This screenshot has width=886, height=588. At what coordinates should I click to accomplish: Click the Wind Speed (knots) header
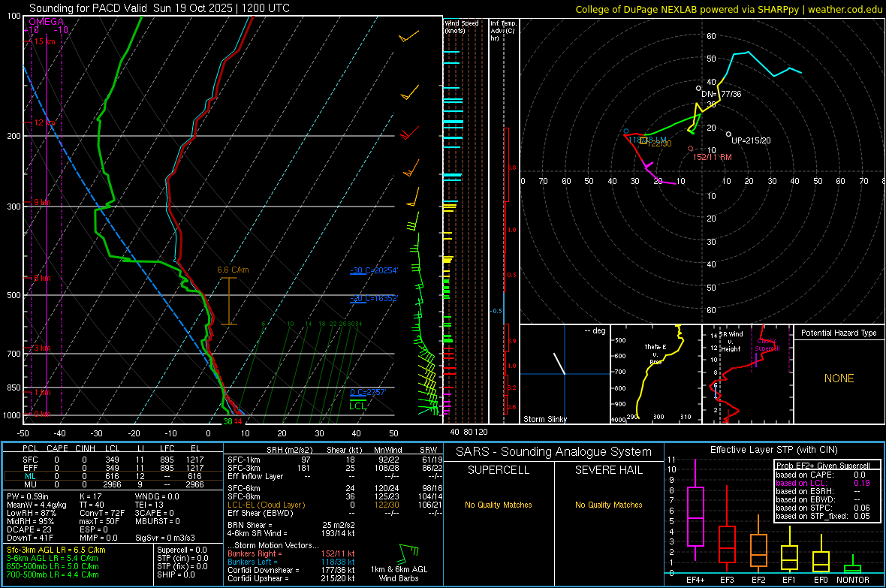click(x=461, y=26)
